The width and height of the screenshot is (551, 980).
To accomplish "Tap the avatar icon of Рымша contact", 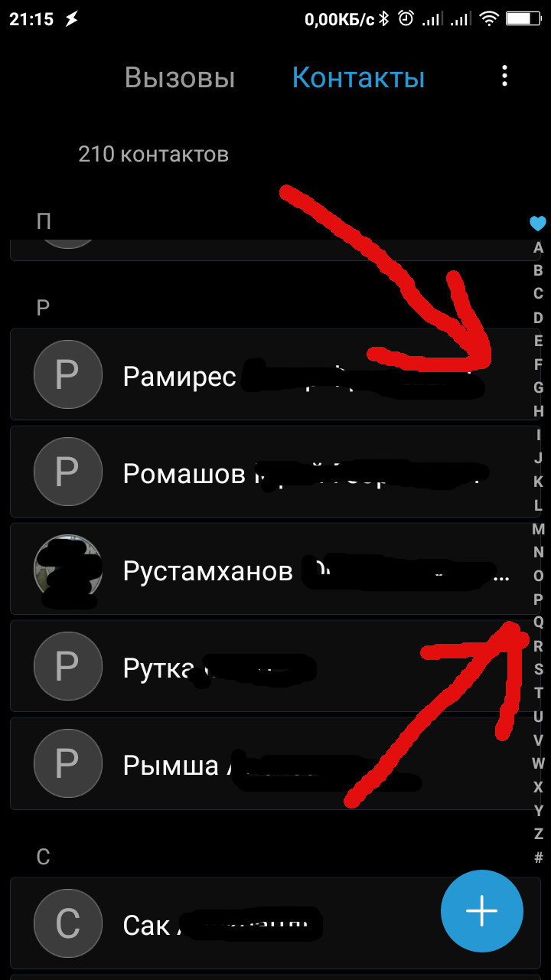I will (67, 763).
